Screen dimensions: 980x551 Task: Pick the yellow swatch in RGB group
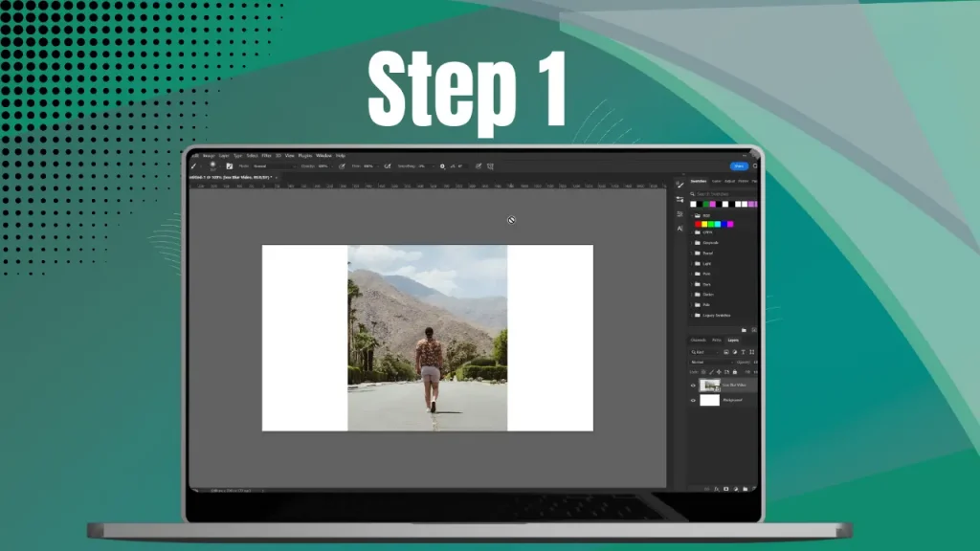coord(704,224)
